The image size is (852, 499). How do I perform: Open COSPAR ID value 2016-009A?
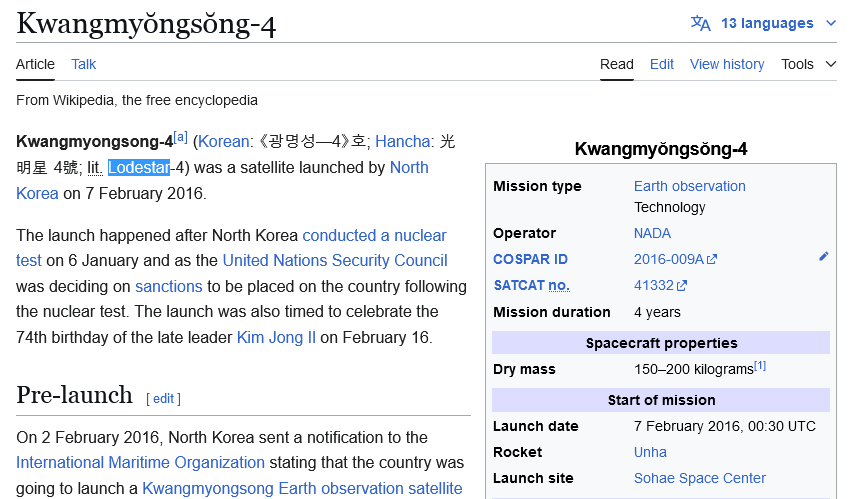[669, 259]
